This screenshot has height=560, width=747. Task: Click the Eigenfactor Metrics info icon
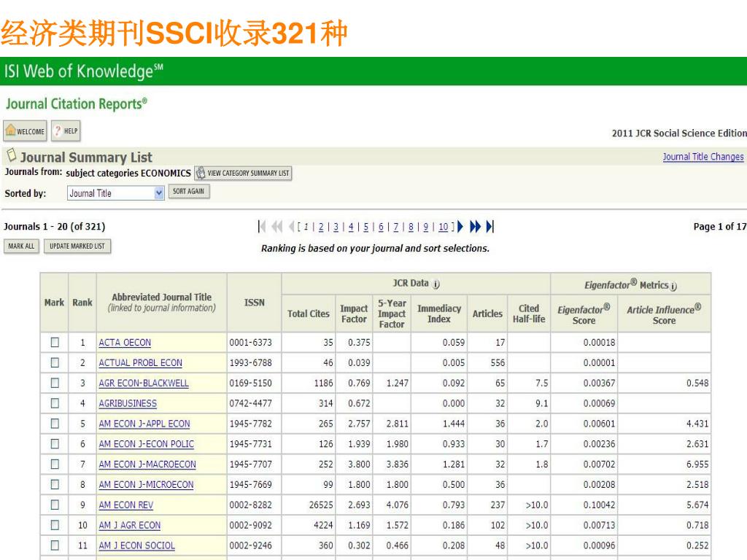point(673,286)
